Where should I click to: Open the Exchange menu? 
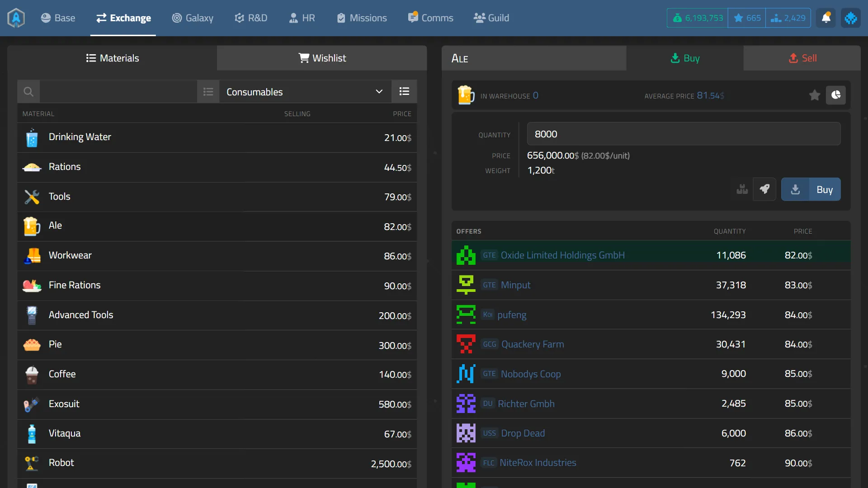tap(123, 18)
